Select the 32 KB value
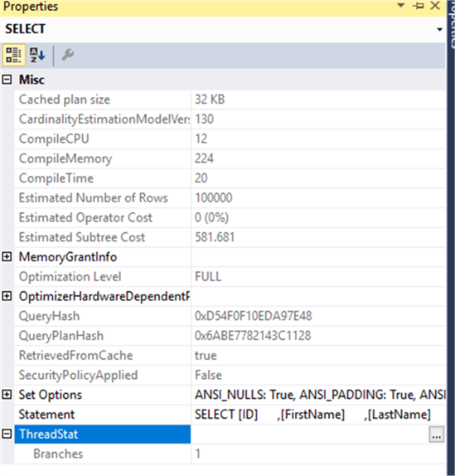455x476 pixels. point(210,100)
